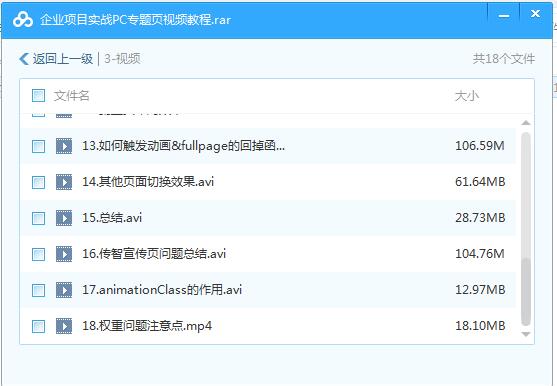Click video icon for 15.总结.avi

pos(64,218)
